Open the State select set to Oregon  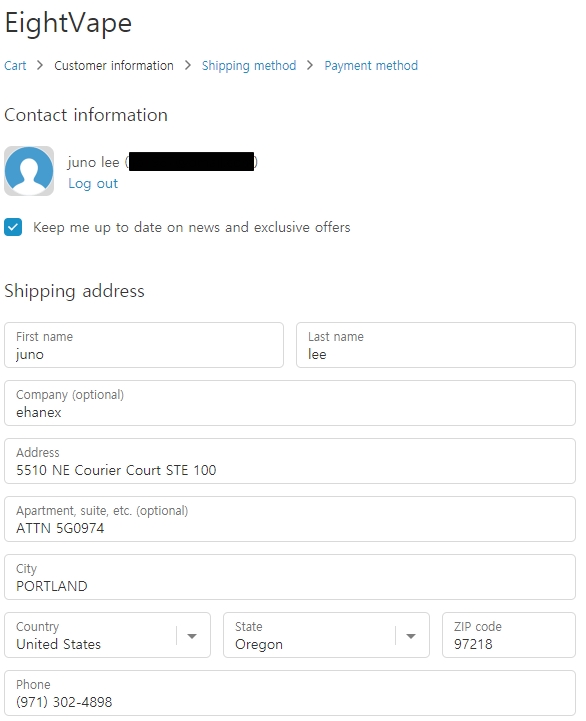tap(326, 635)
